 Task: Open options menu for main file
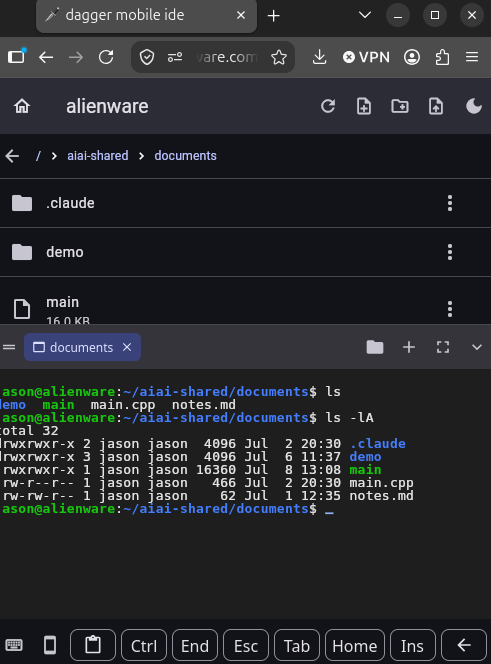pos(450,309)
